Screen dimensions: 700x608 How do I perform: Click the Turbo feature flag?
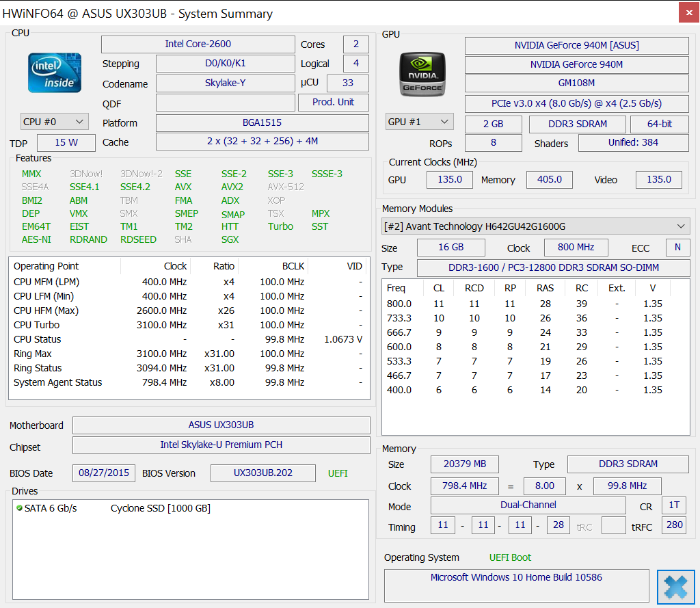point(280,226)
